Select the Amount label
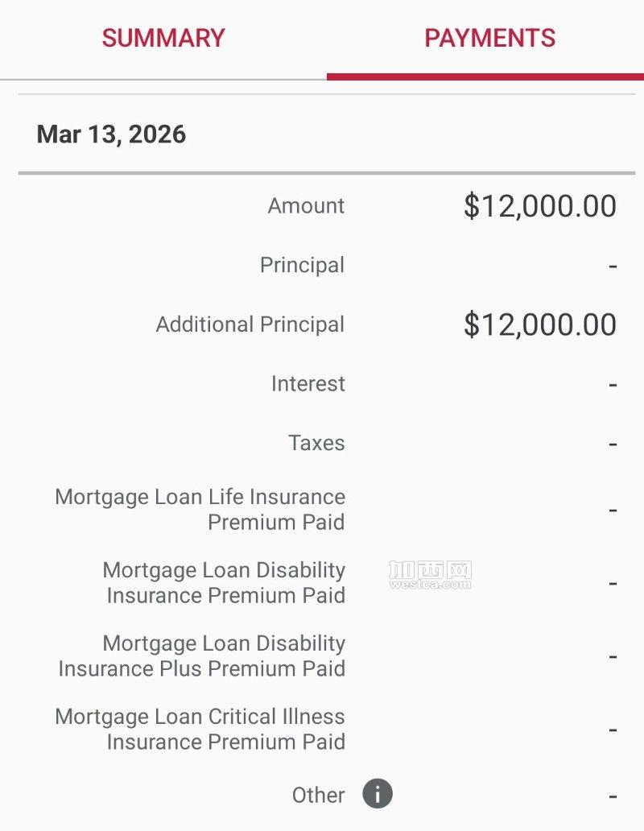644x831 pixels. coord(306,206)
